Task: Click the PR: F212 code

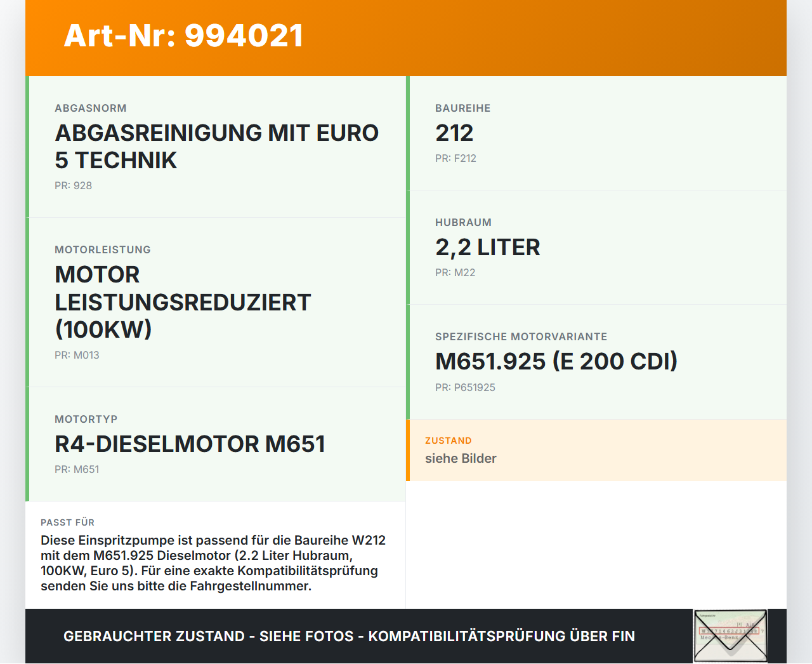Action: pos(456,158)
